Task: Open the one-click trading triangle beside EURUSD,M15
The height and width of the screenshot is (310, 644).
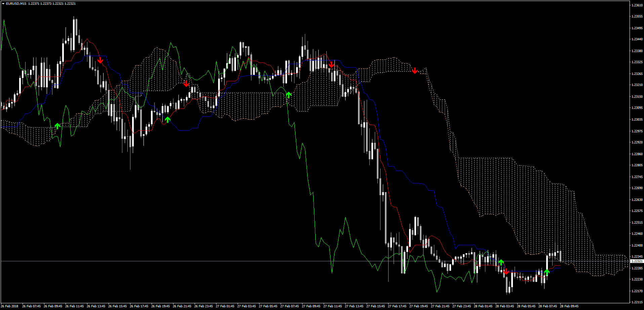Action: [3, 4]
